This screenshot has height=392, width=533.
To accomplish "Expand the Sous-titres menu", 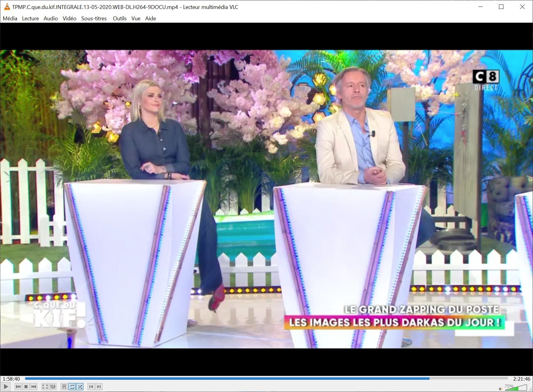I will coord(94,19).
